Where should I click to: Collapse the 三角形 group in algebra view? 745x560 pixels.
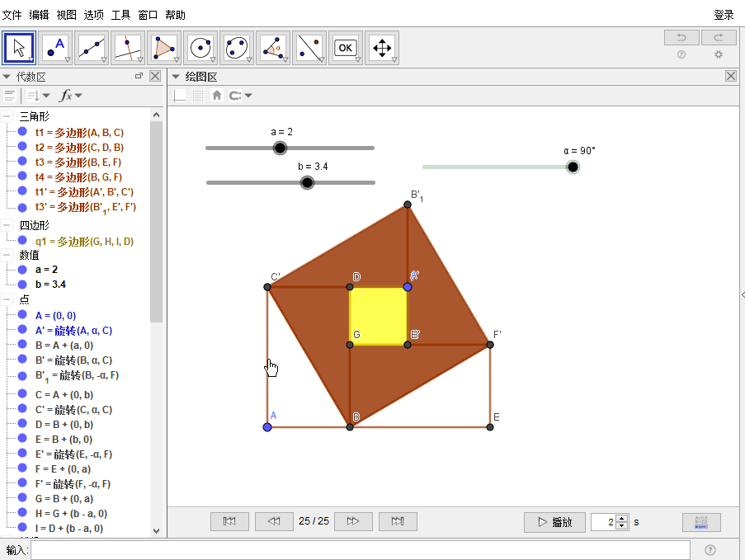7,116
